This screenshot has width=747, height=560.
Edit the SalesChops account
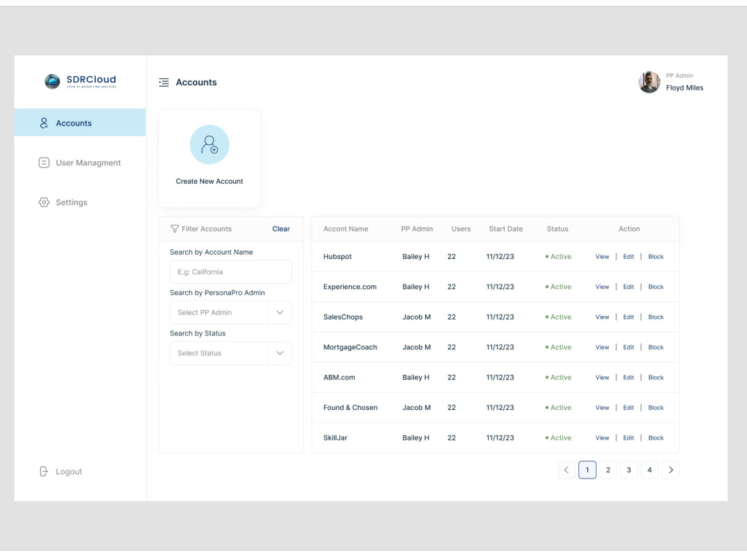pos(628,317)
